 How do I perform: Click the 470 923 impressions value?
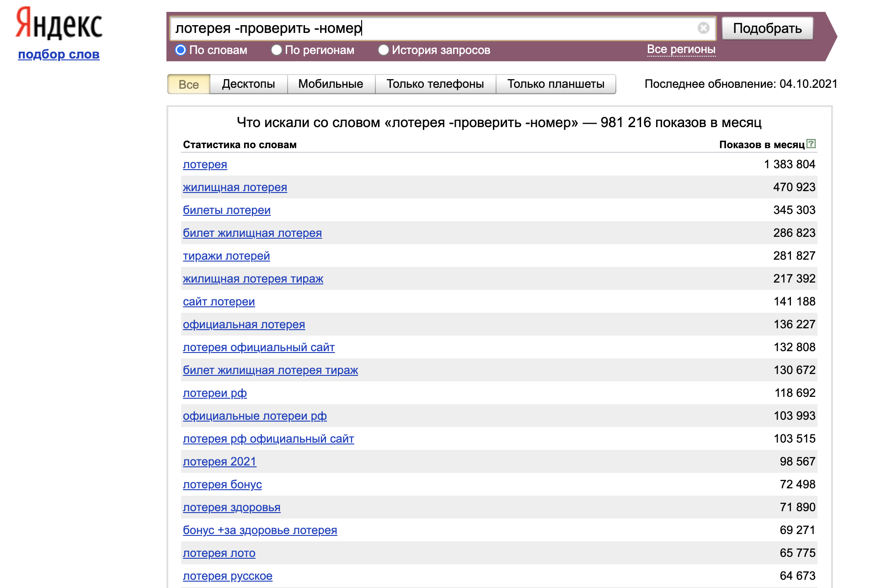click(x=794, y=187)
